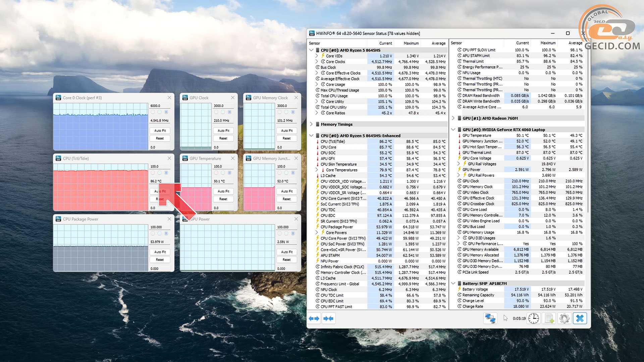
Task: Click the lightning icon beside CPU Package Power row
Action: point(317,227)
